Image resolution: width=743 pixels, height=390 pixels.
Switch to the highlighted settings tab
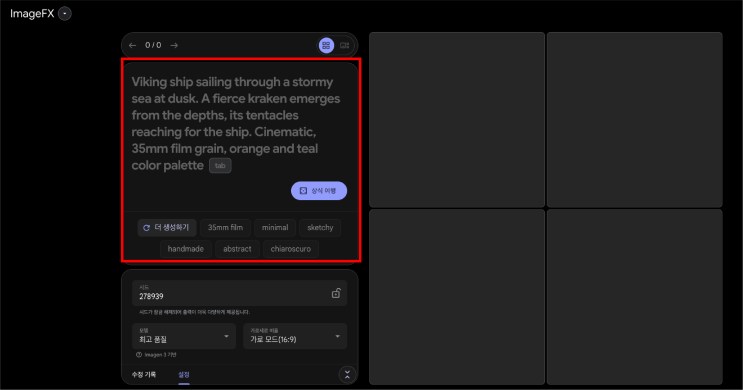184,374
